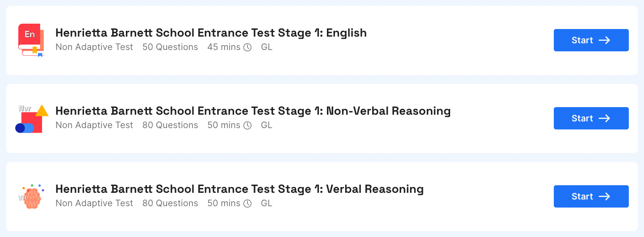This screenshot has width=644, height=237.
Task: Click GL label in Non-Verbal Reasoning row
Action: point(267,125)
